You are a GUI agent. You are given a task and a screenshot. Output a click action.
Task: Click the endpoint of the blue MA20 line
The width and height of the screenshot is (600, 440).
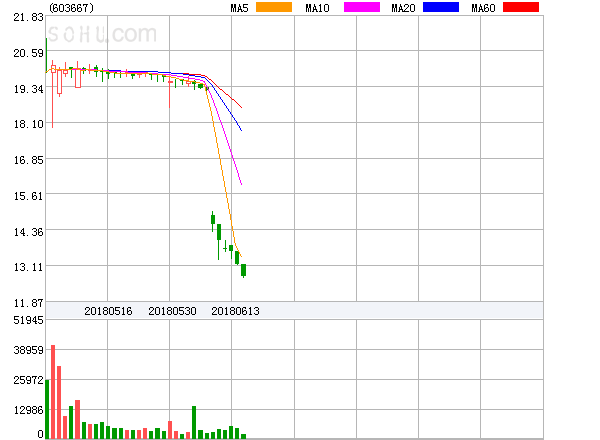pyautogui.click(x=241, y=130)
